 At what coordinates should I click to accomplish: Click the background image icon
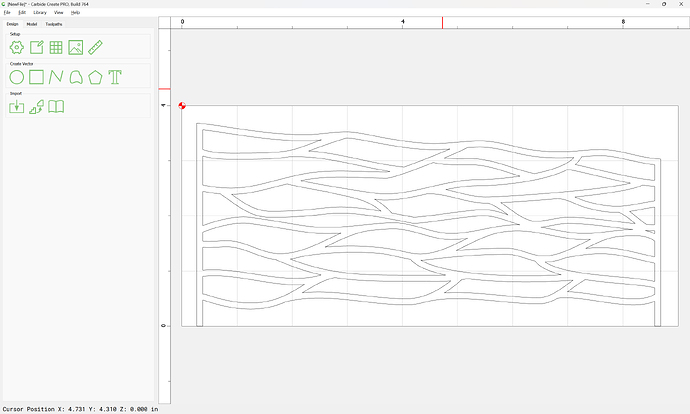pos(76,47)
